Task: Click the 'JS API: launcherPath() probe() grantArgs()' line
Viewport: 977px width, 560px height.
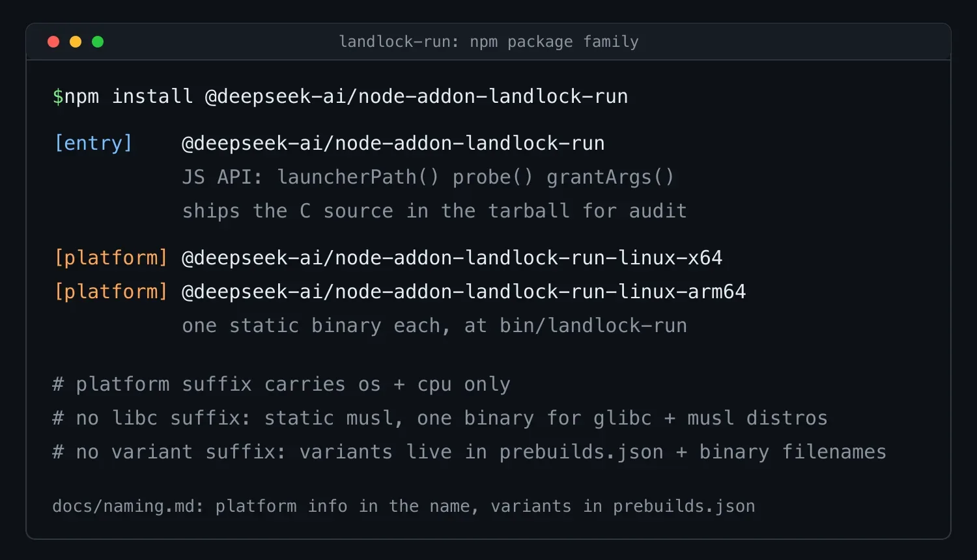Action: tap(428, 177)
